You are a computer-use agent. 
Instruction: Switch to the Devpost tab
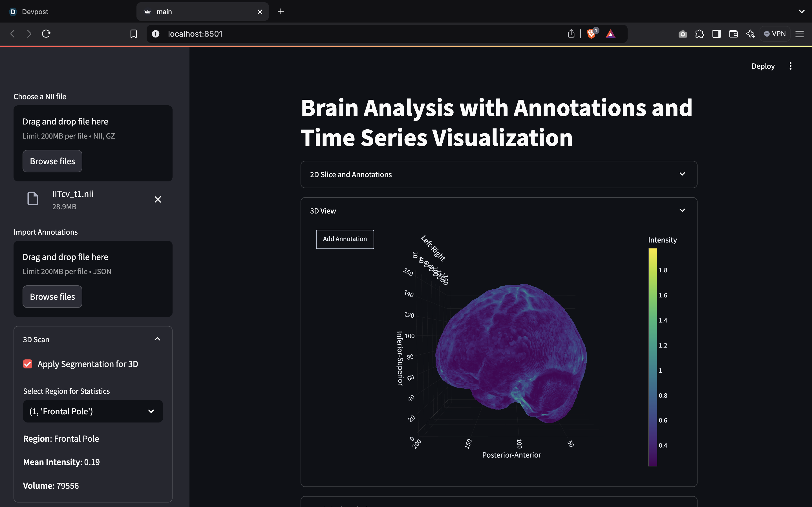pyautogui.click(x=35, y=12)
